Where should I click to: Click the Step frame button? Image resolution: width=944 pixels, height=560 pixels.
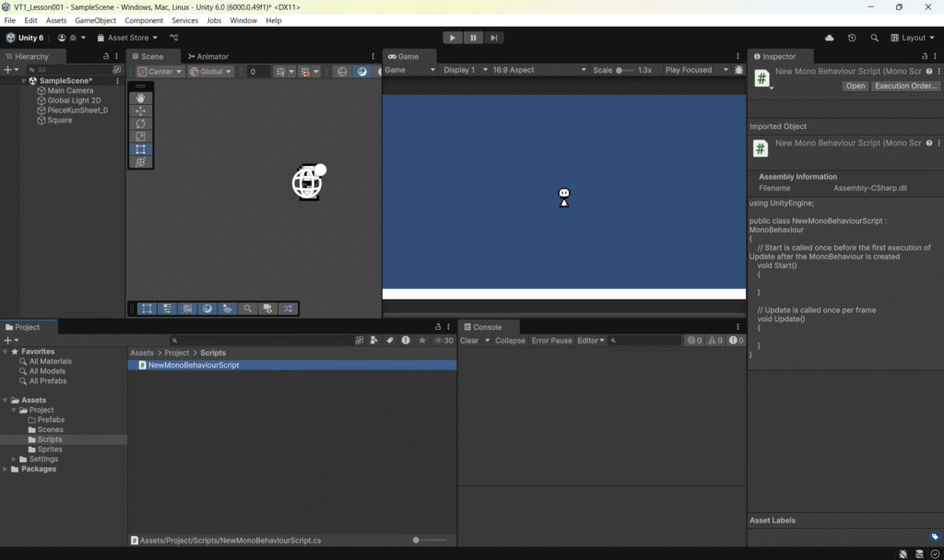coord(494,37)
